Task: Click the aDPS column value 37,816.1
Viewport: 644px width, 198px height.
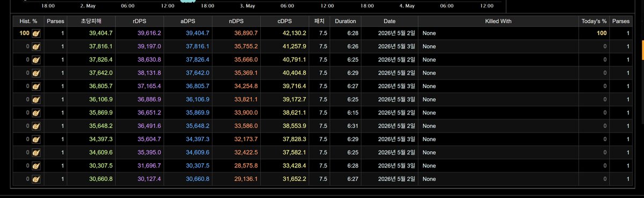Action: (198, 47)
